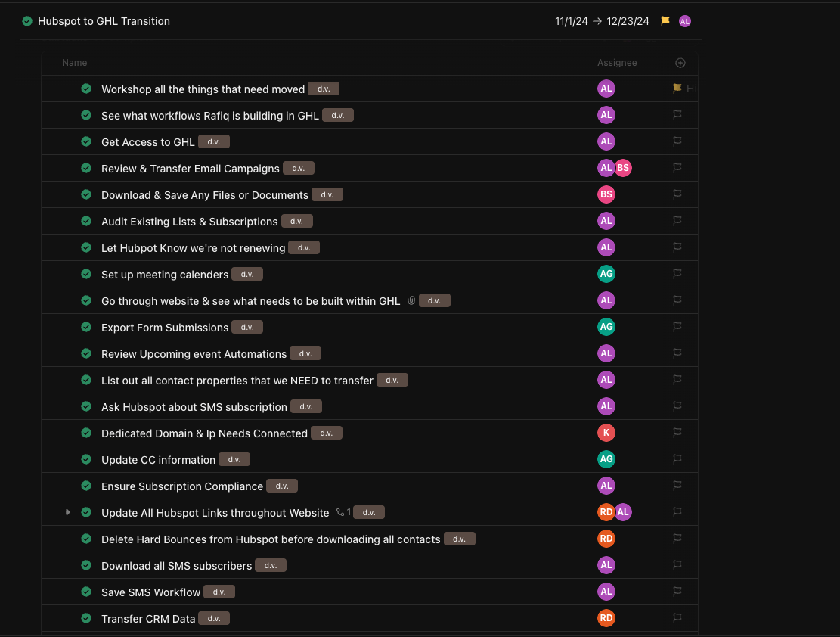Open AL avatar in the project header
This screenshot has height=637, width=840.
685,21
